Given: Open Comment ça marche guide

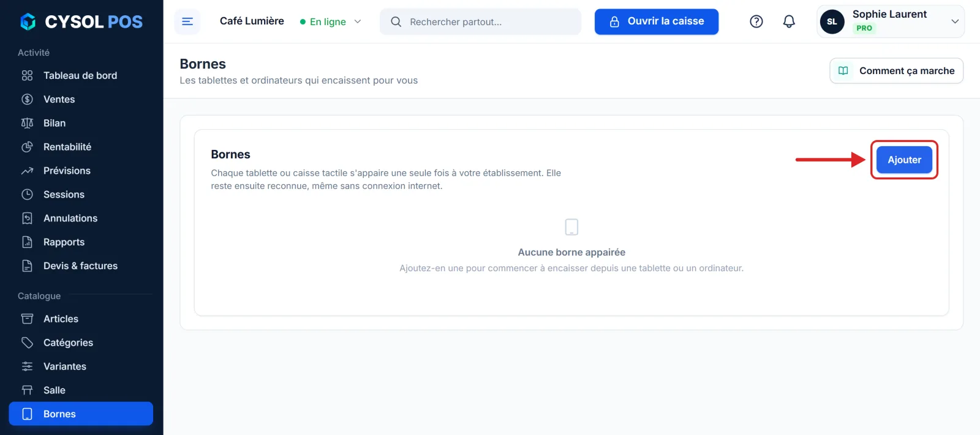Looking at the screenshot, I should coord(896,70).
